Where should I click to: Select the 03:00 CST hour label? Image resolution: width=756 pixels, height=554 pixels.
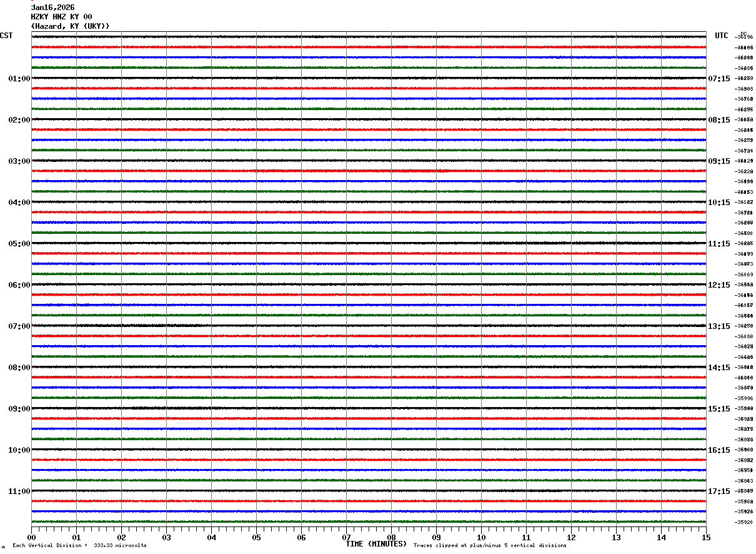pyautogui.click(x=19, y=161)
